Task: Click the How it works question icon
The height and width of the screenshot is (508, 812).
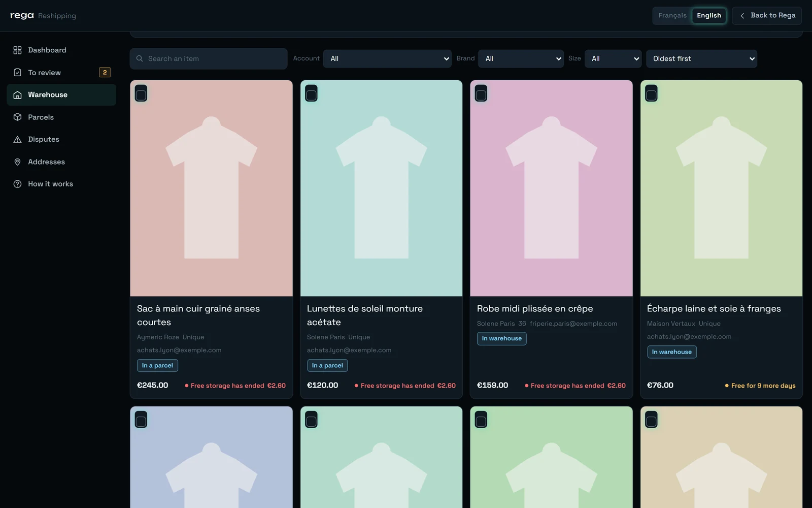Action: click(x=17, y=184)
